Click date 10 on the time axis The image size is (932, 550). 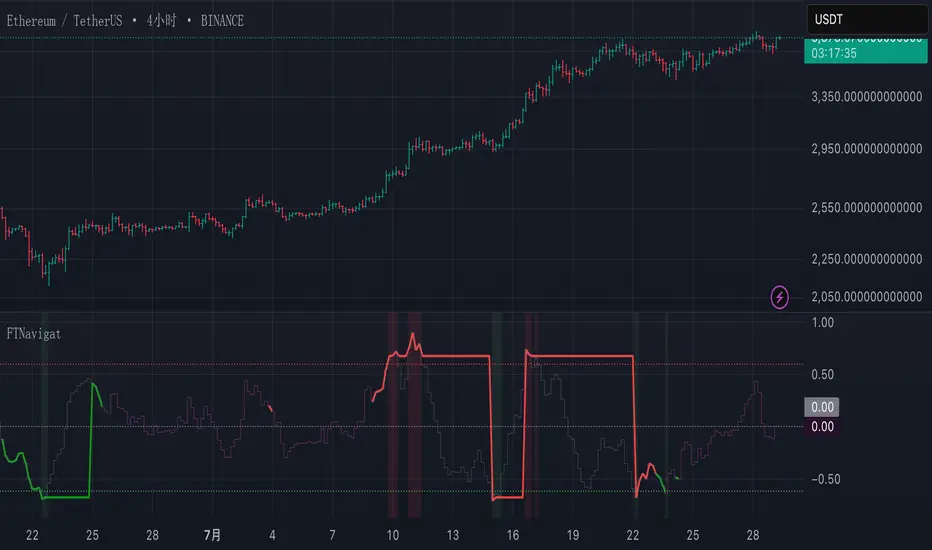(393, 535)
